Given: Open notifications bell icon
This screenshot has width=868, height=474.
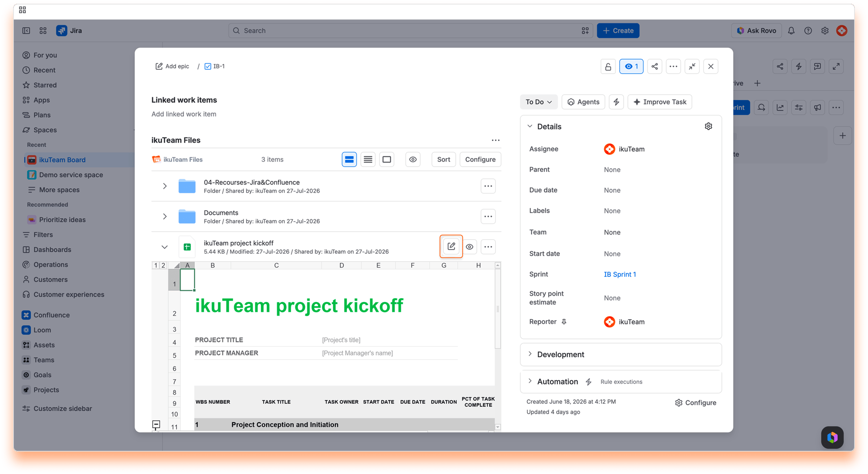Looking at the screenshot, I should [791, 30].
